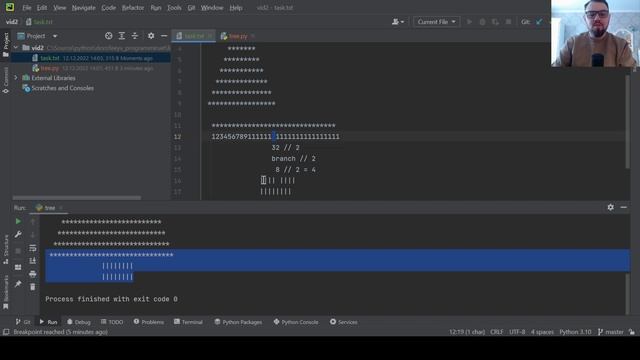Click UTF-8 encoding in status bar

point(517,332)
